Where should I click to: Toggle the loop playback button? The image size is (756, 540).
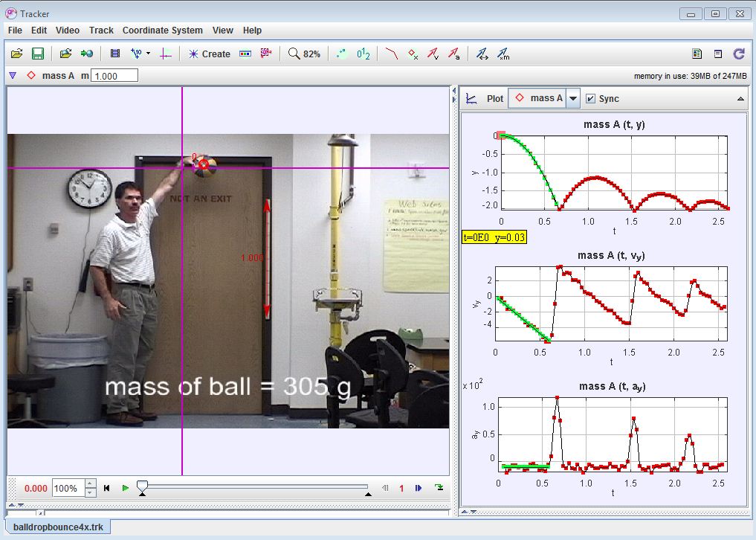click(x=439, y=488)
